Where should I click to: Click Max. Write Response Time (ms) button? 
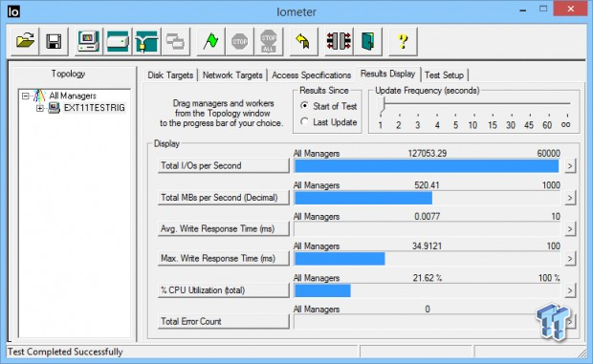point(223,259)
